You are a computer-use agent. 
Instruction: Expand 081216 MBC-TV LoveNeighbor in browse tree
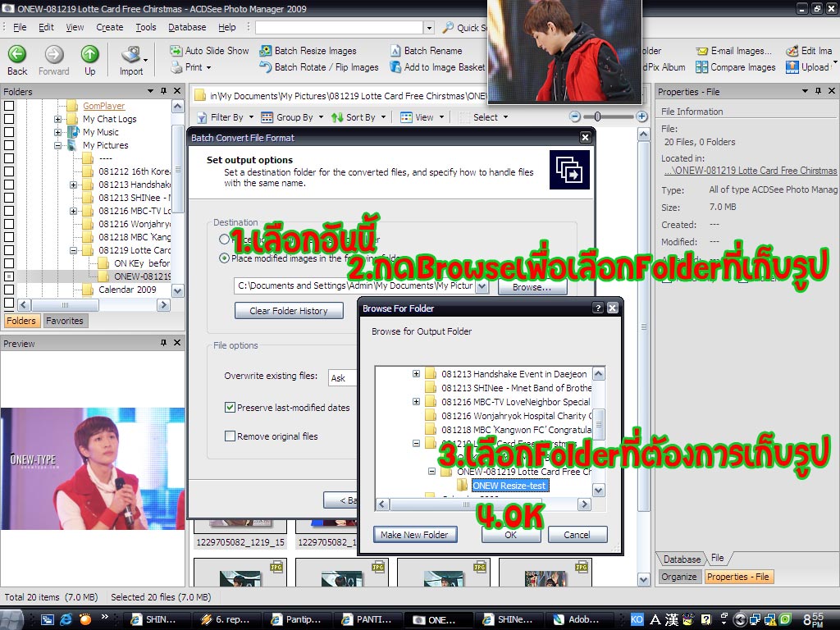pos(416,401)
